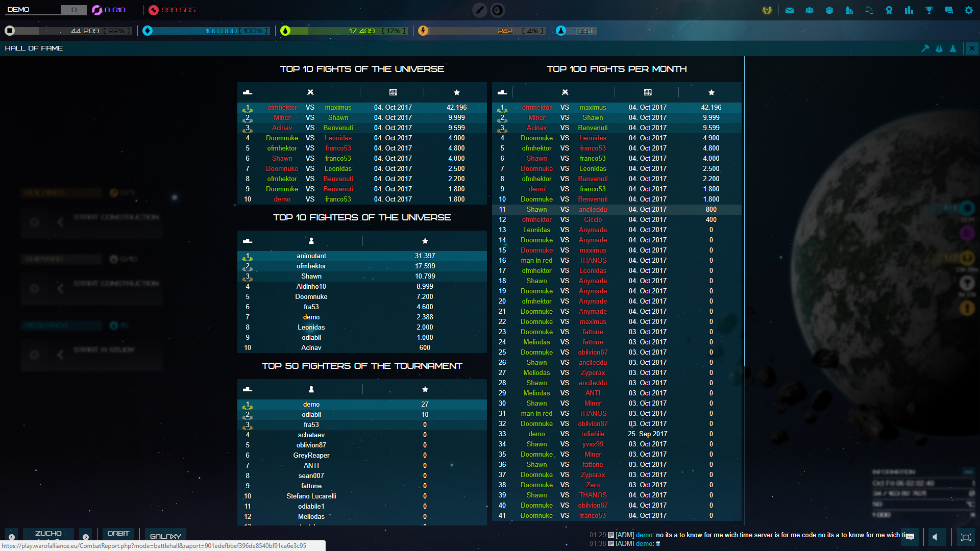
Task: Open fight report ofmhektor VS maximus in Top 10
Action: (362, 108)
